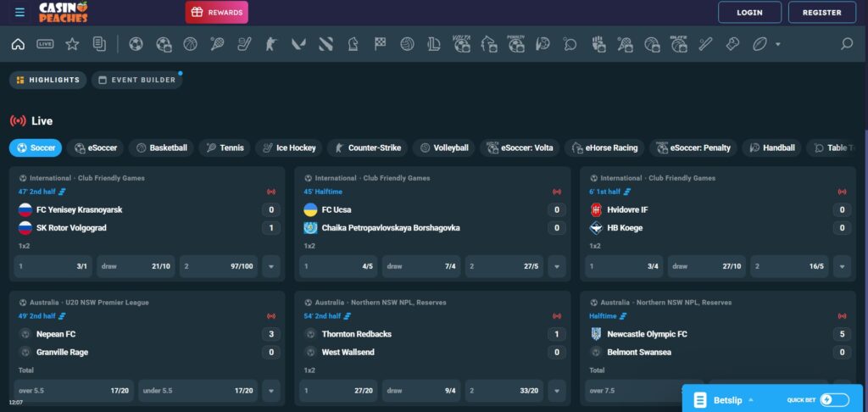Select the basketball icon in sports bar
This screenshot has width=868, height=412.
(x=190, y=44)
